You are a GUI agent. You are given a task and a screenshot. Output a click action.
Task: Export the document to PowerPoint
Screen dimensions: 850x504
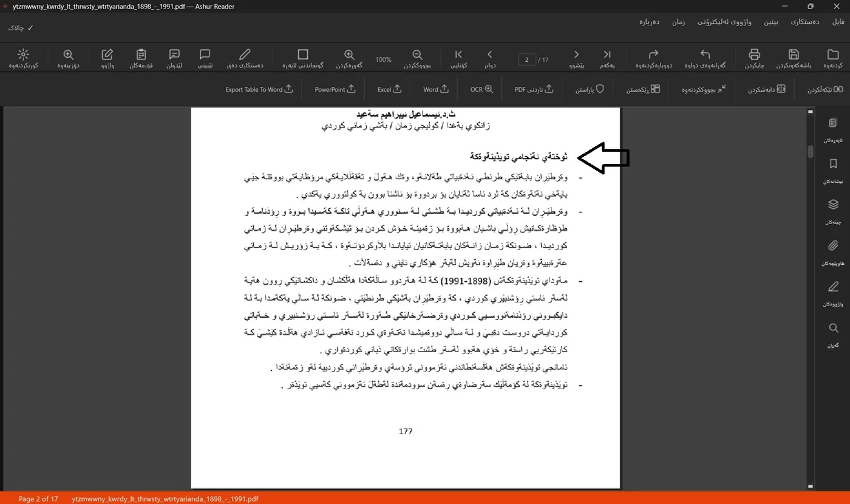tap(335, 89)
